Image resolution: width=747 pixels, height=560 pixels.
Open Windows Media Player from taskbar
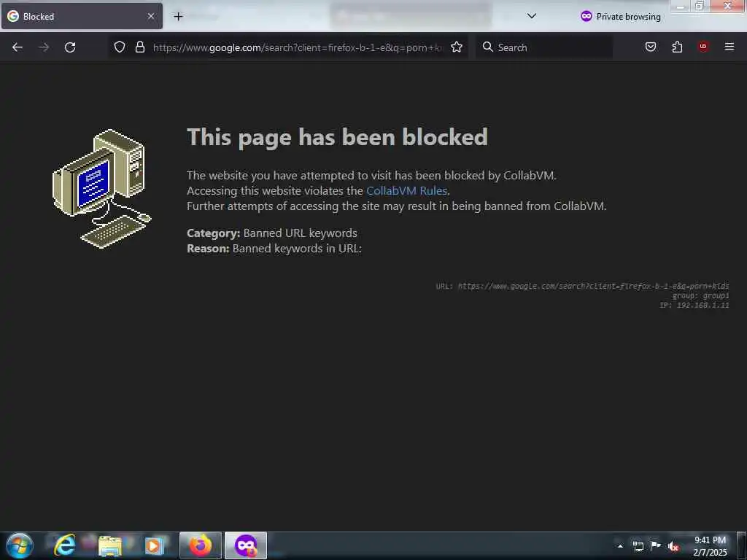coord(154,546)
